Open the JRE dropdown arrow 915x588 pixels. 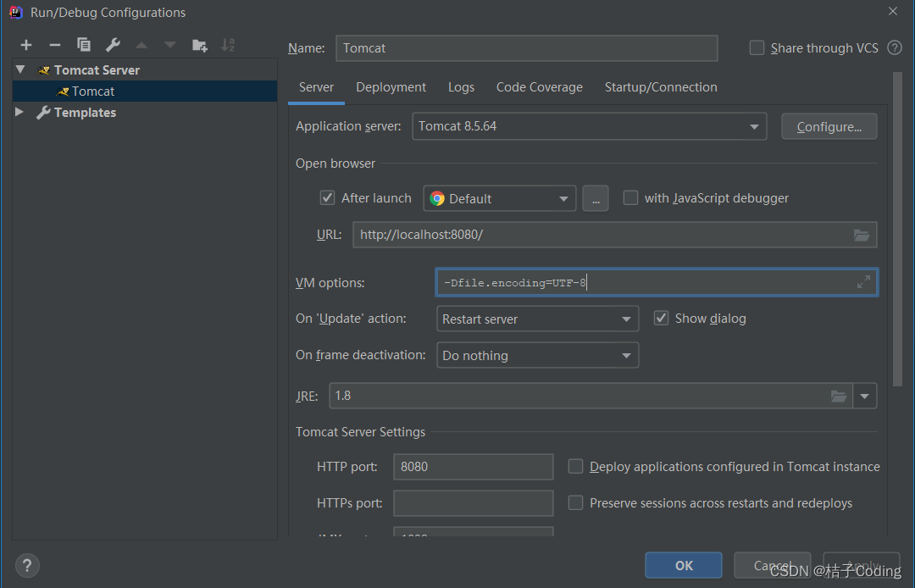tap(865, 396)
